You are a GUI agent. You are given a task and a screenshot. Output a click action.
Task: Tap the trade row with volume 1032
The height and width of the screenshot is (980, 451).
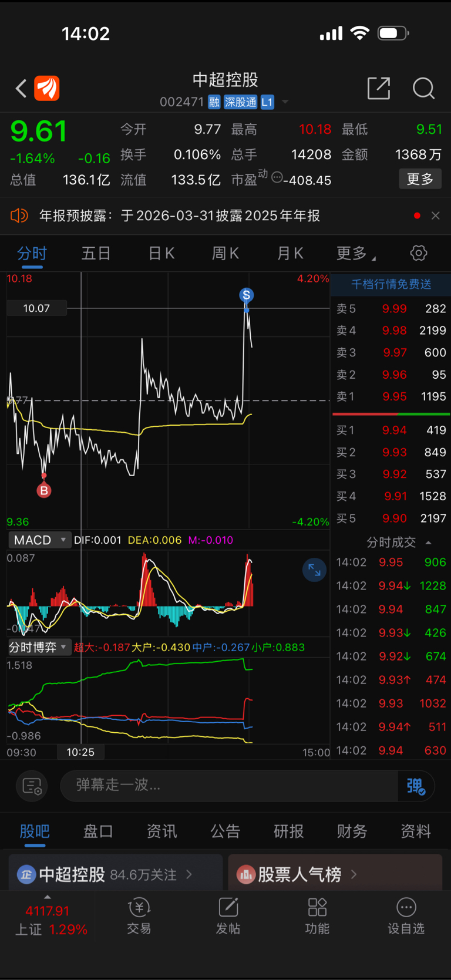(x=391, y=703)
